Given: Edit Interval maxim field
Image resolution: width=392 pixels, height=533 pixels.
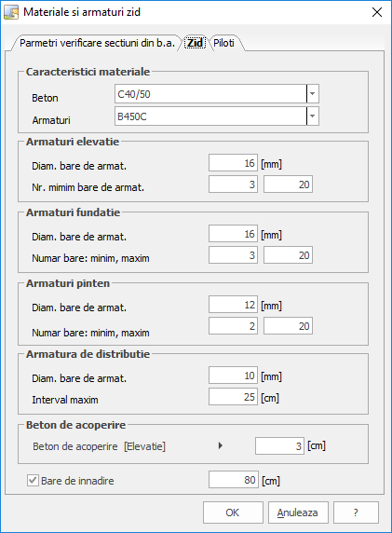Looking at the screenshot, I should coord(233,397).
